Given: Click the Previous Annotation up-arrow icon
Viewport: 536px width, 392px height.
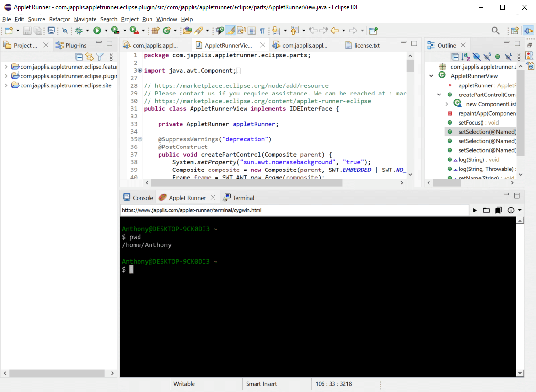Looking at the screenshot, I should (x=294, y=31).
